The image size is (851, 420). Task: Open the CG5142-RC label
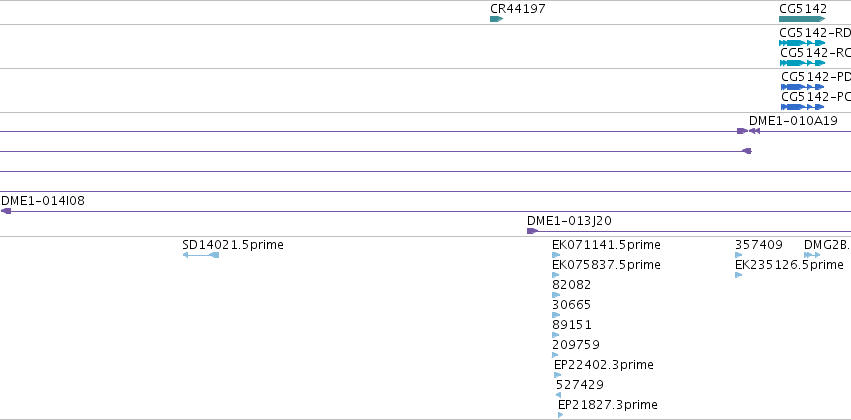click(x=815, y=53)
